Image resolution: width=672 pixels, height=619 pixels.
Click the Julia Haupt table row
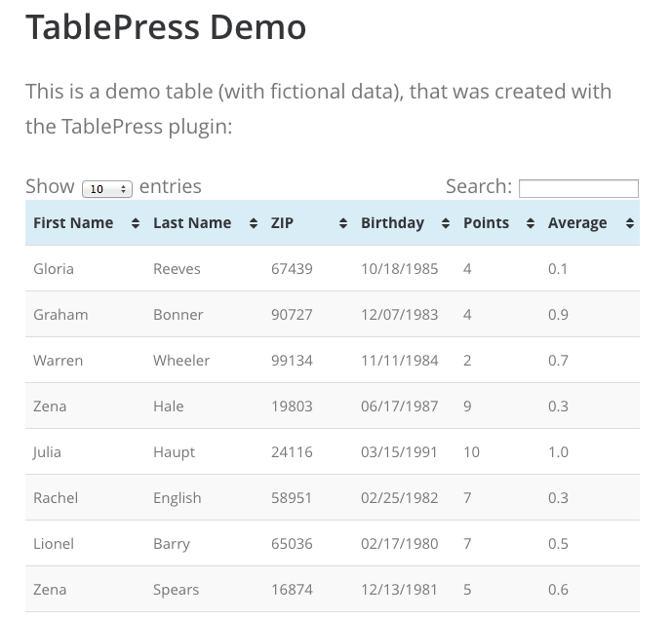tap(333, 452)
